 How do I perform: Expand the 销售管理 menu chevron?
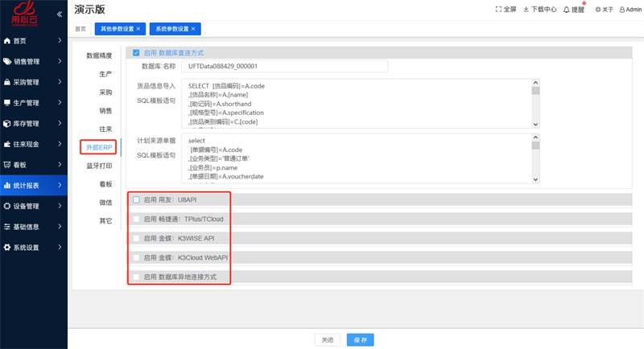tap(60, 61)
